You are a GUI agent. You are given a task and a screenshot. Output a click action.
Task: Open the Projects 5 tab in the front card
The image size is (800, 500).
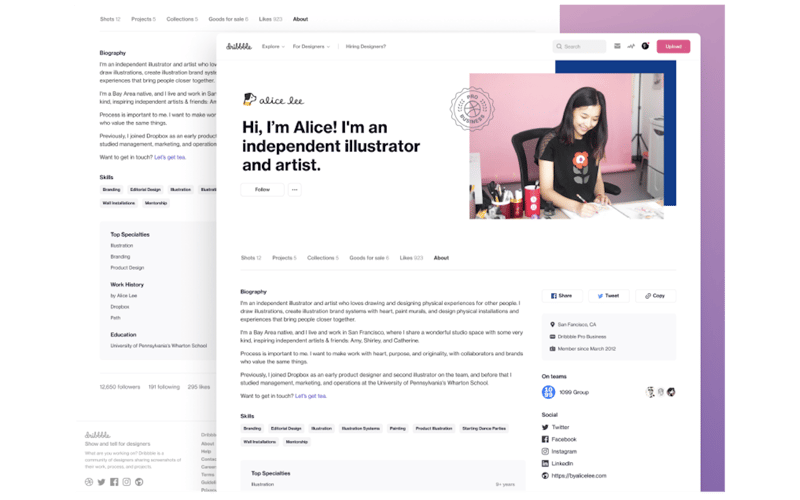coord(284,258)
